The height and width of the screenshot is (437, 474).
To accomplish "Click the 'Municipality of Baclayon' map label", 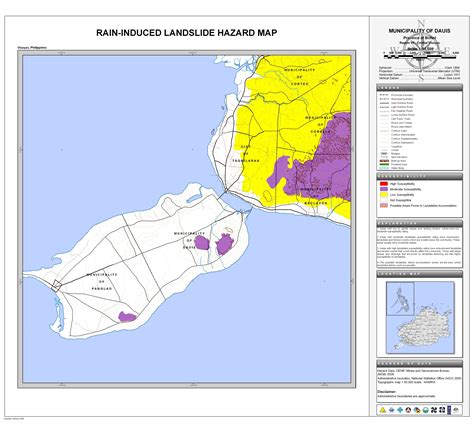I will [315, 196].
